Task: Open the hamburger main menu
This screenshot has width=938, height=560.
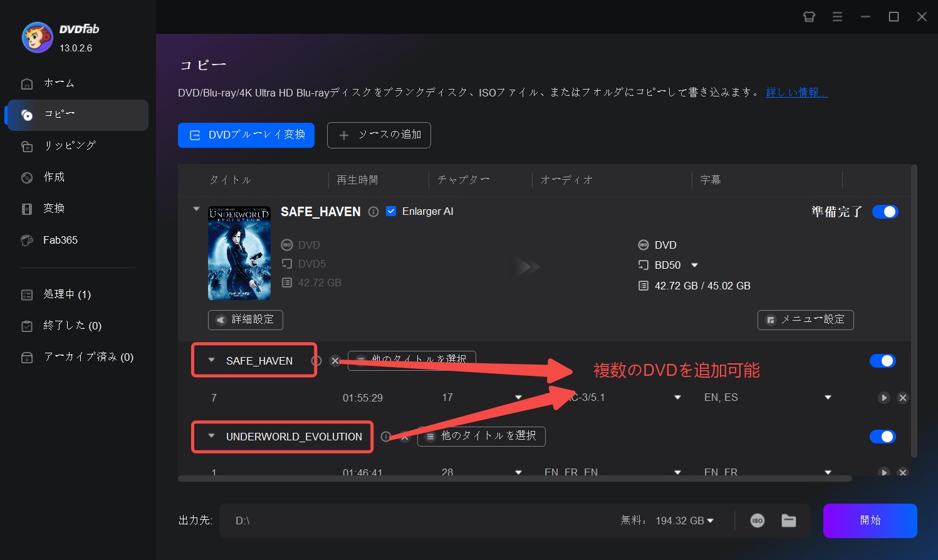Action: pyautogui.click(x=837, y=17)
